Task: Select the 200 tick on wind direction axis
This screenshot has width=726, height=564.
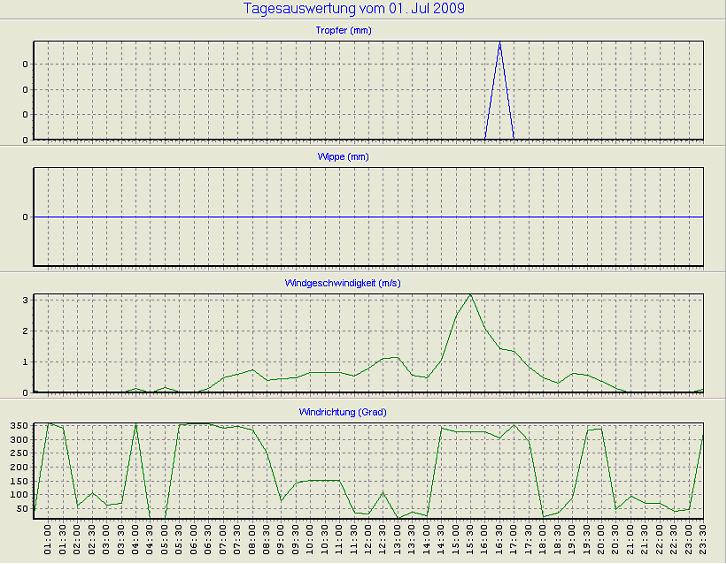Action: [x=17, y=467]
